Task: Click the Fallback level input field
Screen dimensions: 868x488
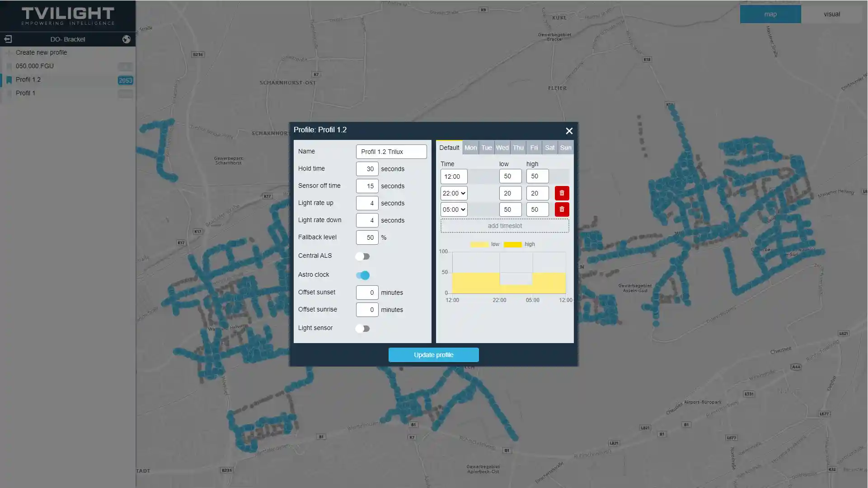Action: coord(367,237)
